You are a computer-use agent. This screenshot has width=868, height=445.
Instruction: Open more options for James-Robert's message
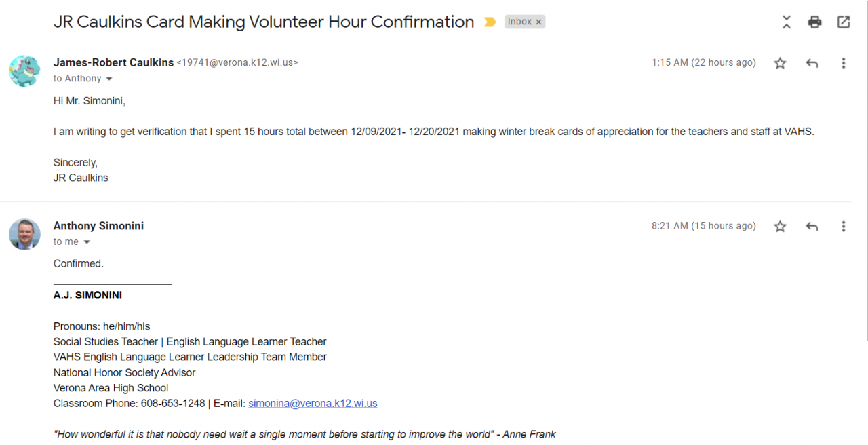tap(844, 63)
